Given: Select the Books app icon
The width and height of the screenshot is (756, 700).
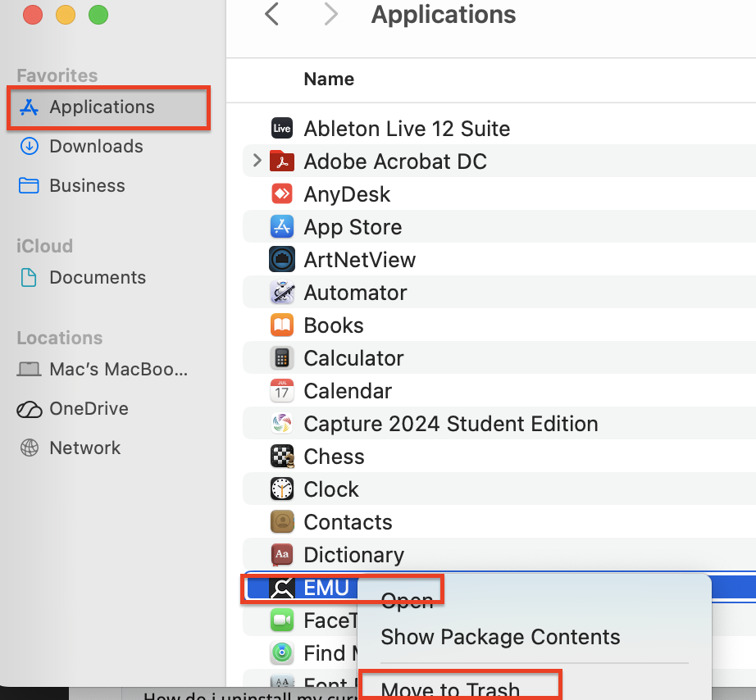Looking at the screenshot, I should tap(282, 325).
